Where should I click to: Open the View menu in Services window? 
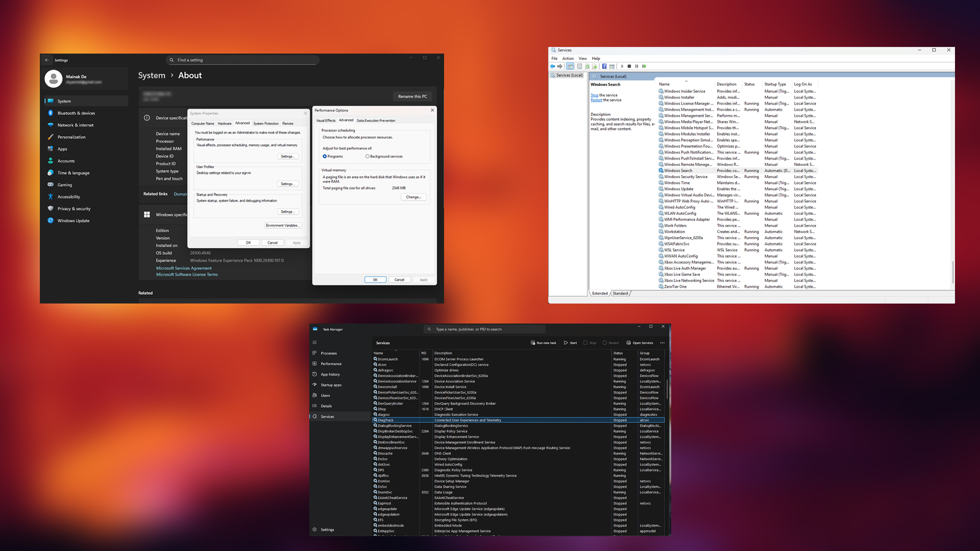coord(583,59)
